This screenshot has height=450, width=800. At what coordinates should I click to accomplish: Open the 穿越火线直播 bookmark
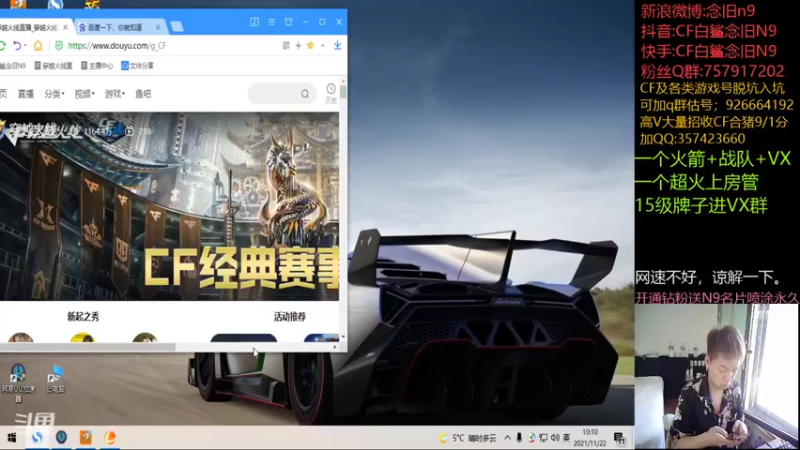click(54, 66)
